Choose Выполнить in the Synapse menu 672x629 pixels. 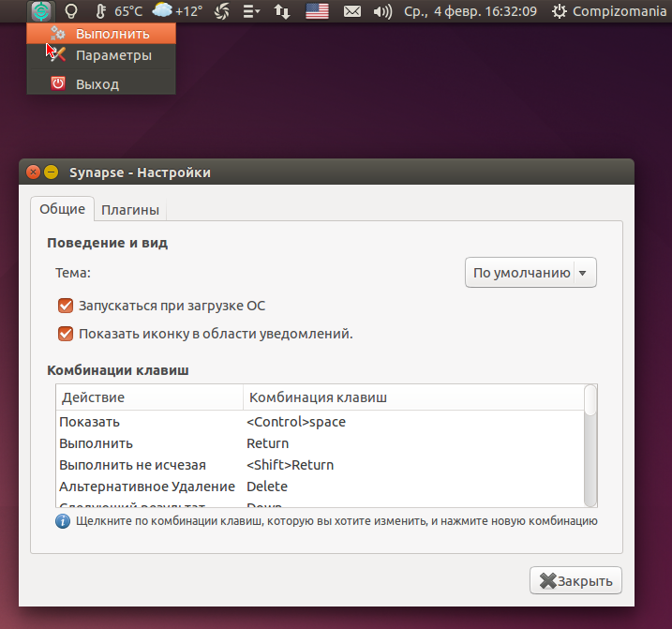[x=101, y=34]
